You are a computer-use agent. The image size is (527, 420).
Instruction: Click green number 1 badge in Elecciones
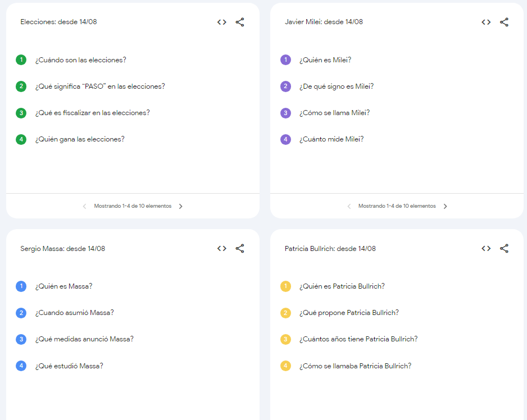click(x=21, y=60)
